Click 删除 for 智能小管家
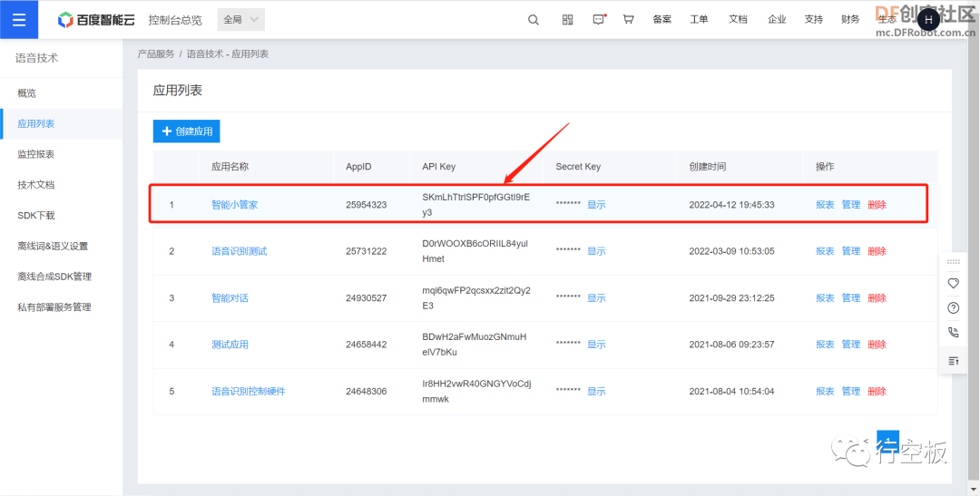The width and height of the screenshot is (980, 496). tap(877, 204)
